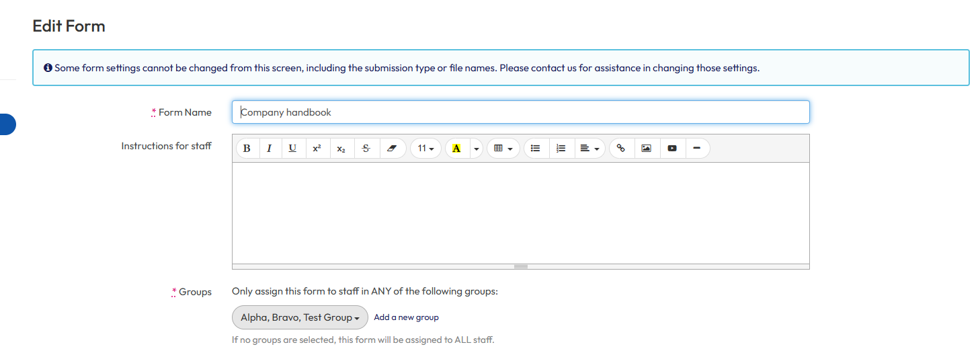Click the Form Name input field
Screen dimensions: 980x353
(521, 112)
